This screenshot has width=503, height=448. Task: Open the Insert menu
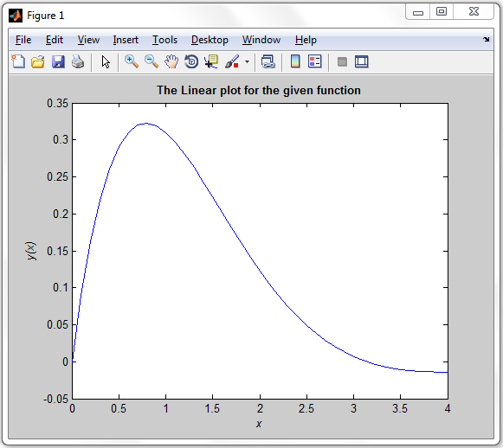click(x=126, y=40)
